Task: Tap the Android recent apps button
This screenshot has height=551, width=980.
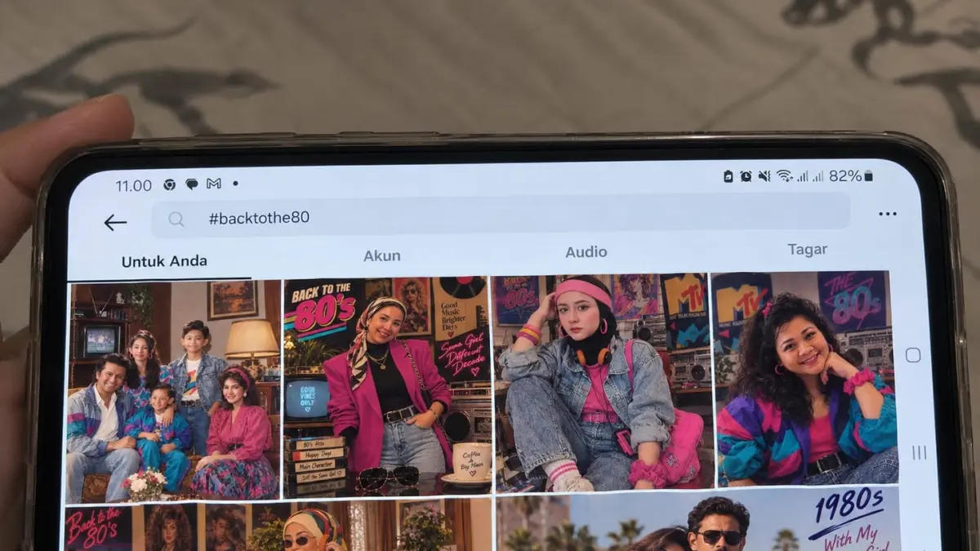Action: click(x=919, y=452)
